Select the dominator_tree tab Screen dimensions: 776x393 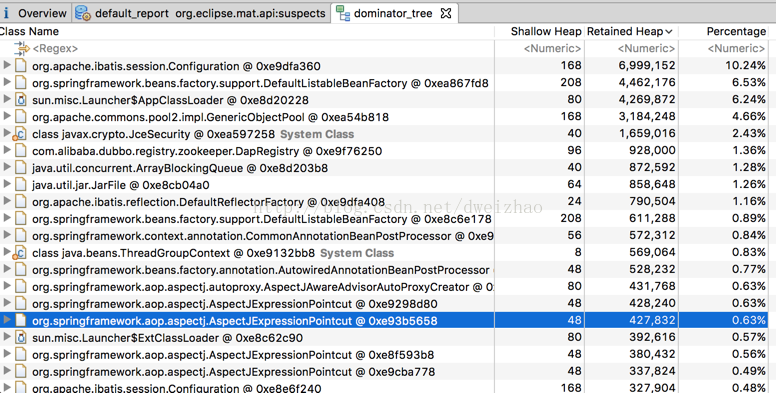pyautogui.click(x=393, y=13)
